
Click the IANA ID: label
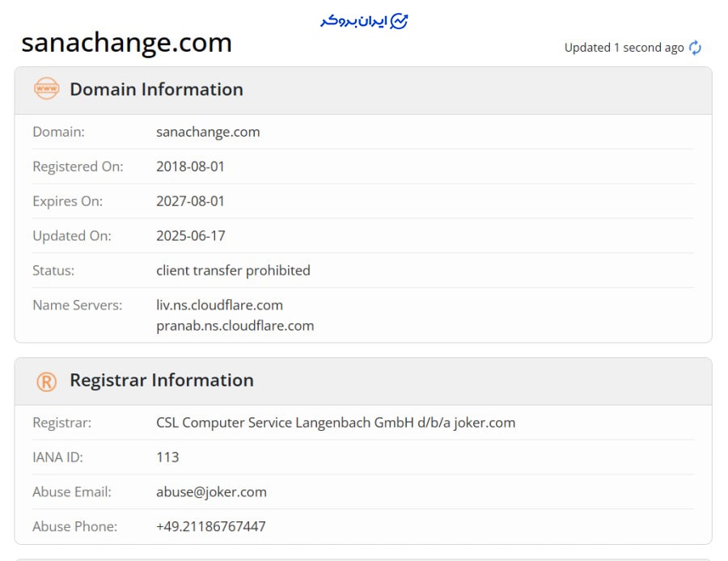pos(57,457)
